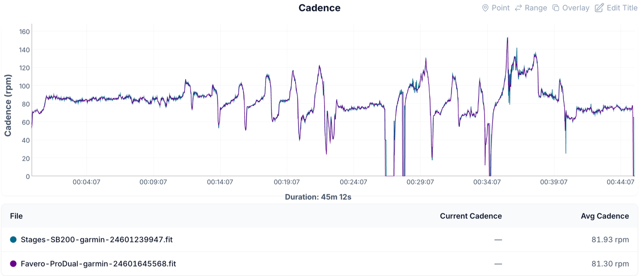Click Stages row Current Cadence dash
644x276 pixels.
[x=498, y=240]
